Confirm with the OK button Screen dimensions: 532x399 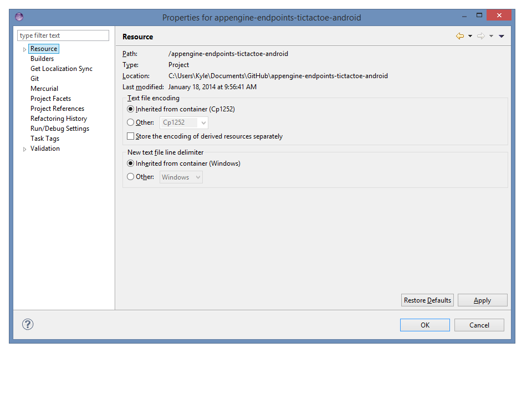(425, 325)
